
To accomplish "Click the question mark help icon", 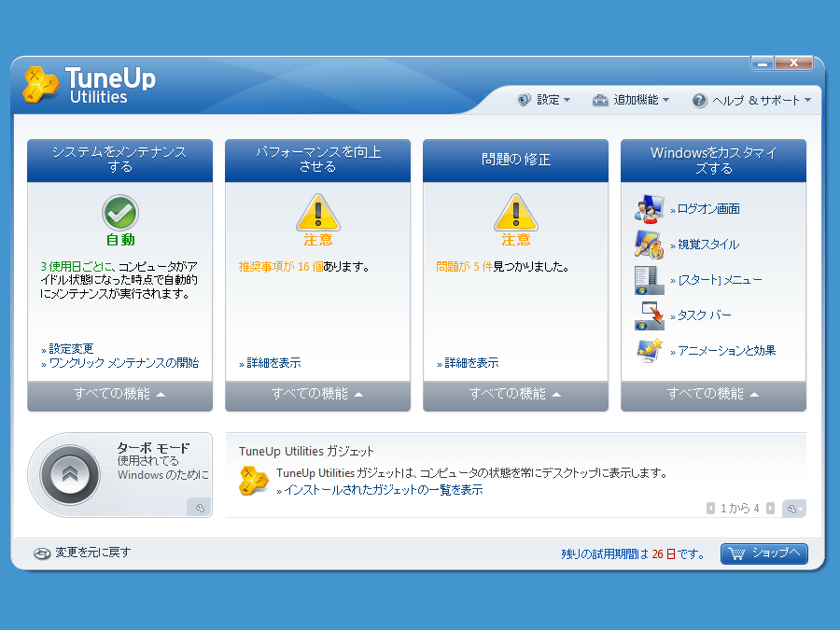I will (x=699, y=100).
